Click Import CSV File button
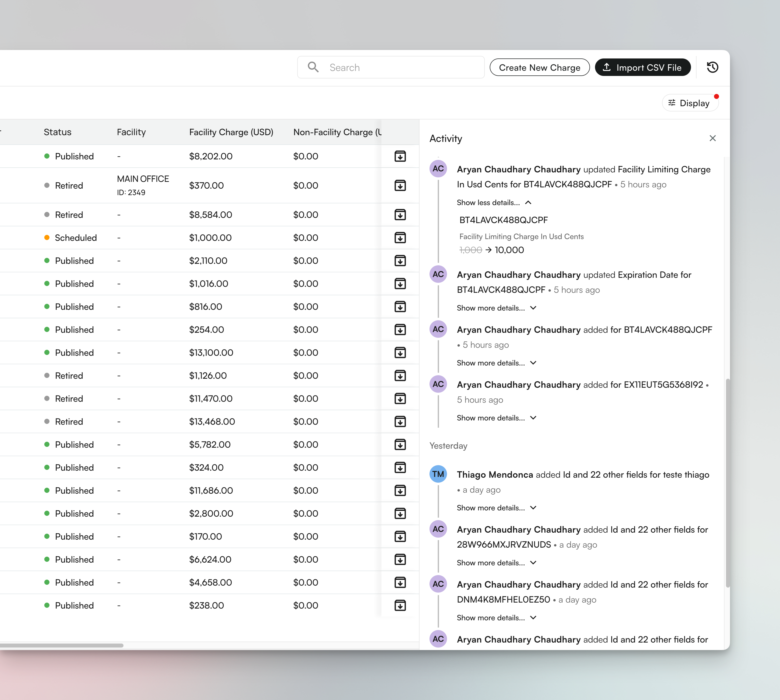The height and width of the screenshot is (700, 780). coord(642,68)
